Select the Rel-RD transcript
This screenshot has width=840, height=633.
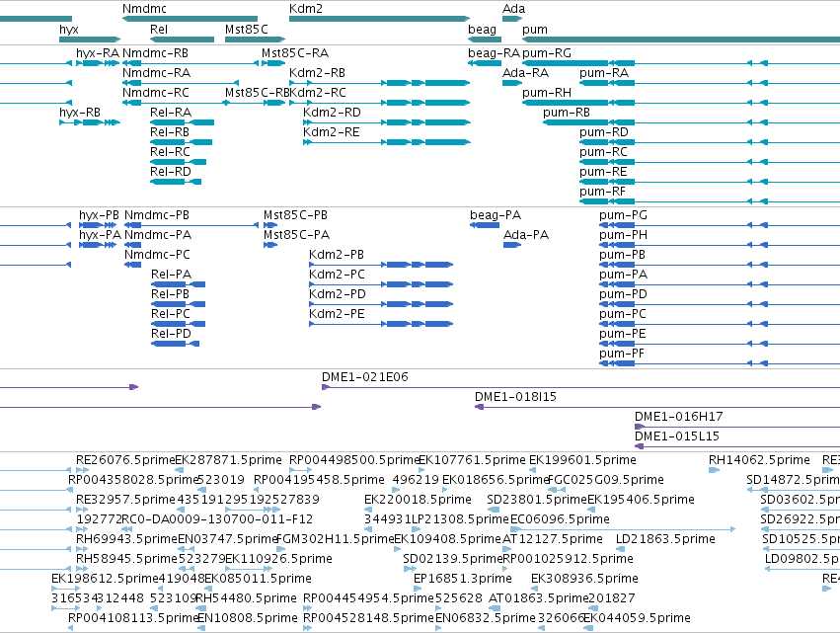[176, 182]
